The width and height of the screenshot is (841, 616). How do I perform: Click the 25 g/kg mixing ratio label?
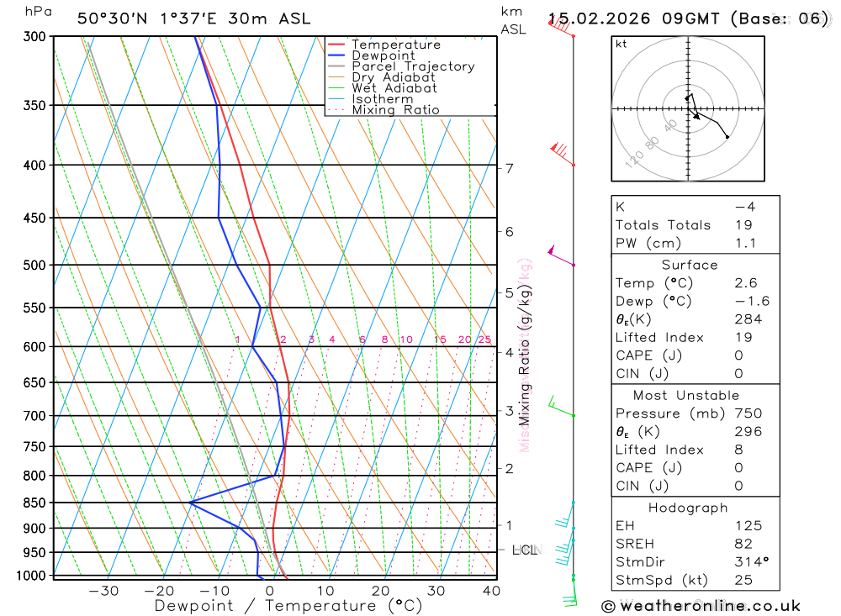tap(485, 340)
